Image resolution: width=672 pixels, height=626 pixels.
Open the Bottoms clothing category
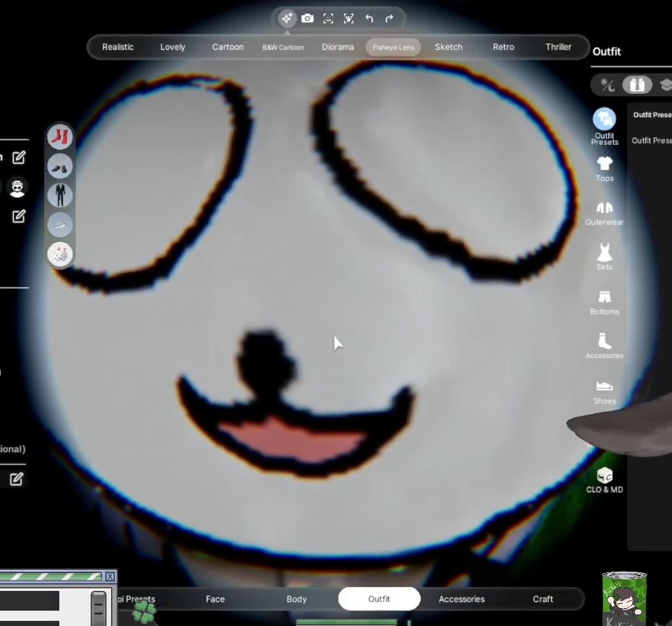pyautogui.click(x=604, y=302)
